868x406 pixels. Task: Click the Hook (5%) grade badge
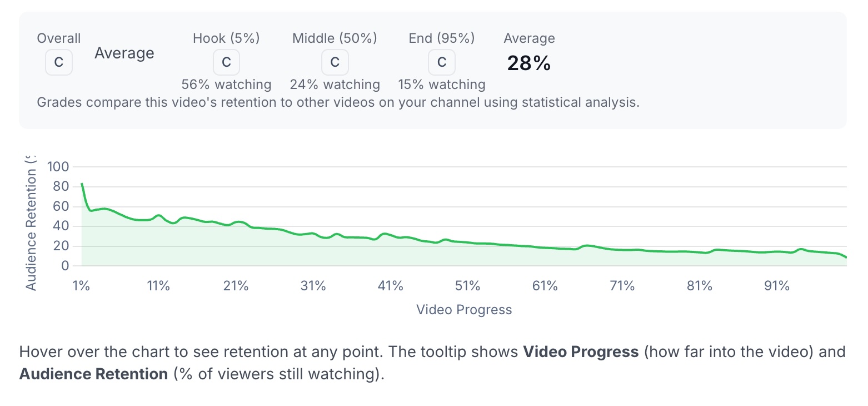(x=226, y=62)
